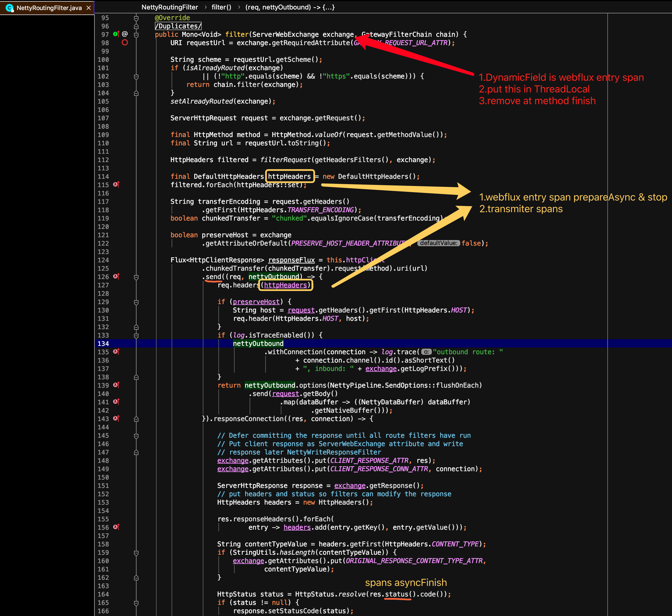
Task: Collapse the filter method fold at line 97
Action: (x=136, y=35)
